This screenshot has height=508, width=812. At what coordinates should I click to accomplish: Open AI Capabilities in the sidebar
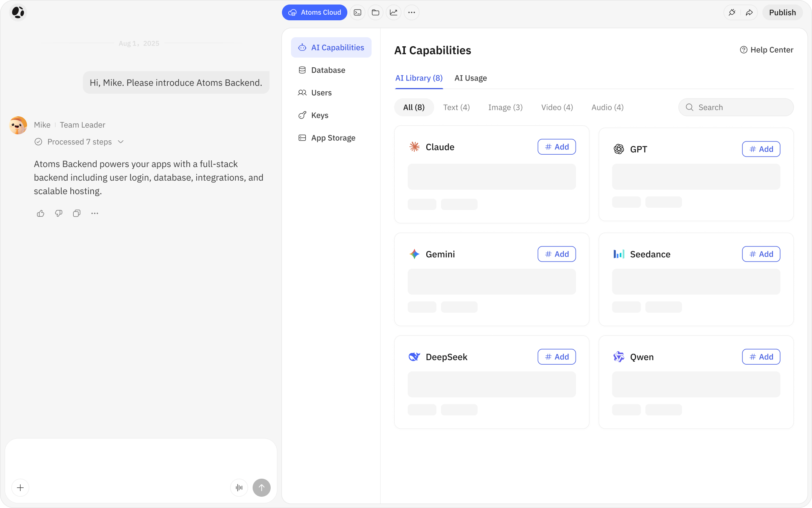click(331, 47)
